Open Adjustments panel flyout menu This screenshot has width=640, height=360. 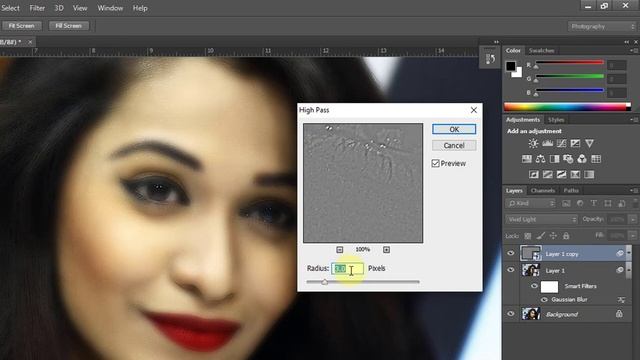coord(634,120)
